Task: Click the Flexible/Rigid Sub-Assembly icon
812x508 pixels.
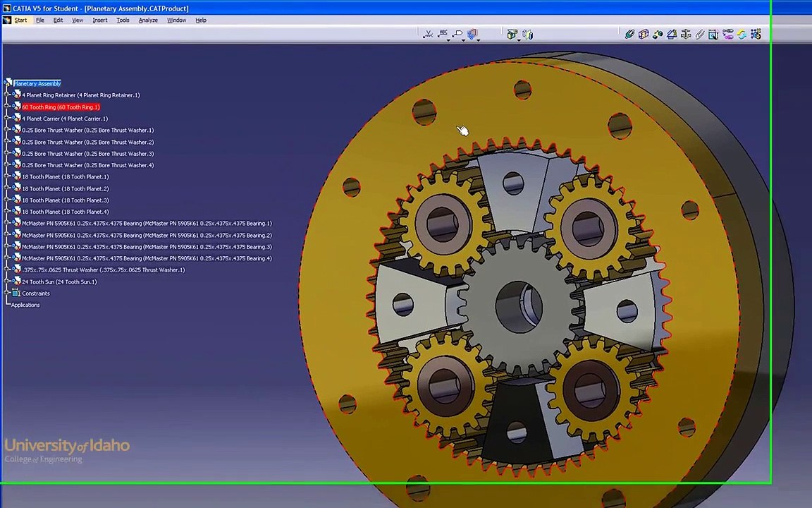Action: [727, 34]
